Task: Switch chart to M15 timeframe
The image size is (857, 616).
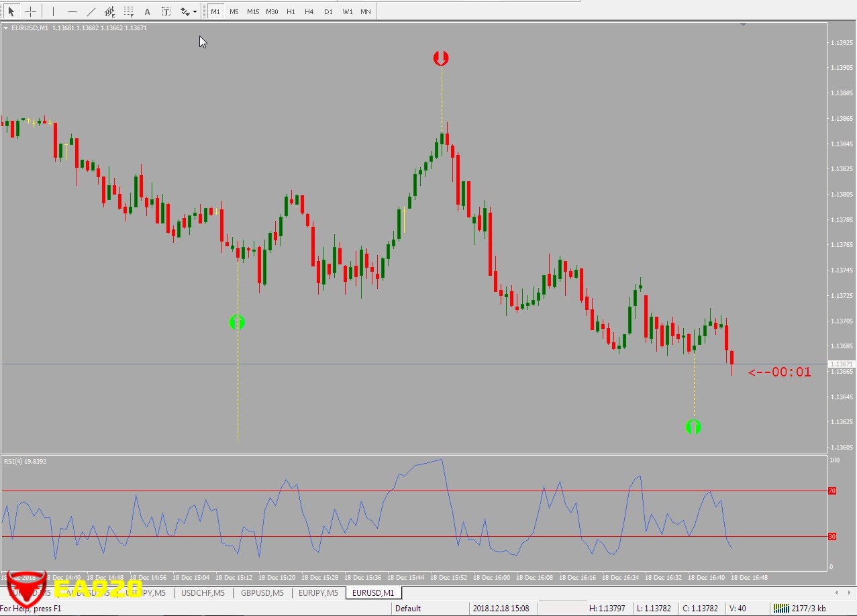Action: [x=253, y=11]
